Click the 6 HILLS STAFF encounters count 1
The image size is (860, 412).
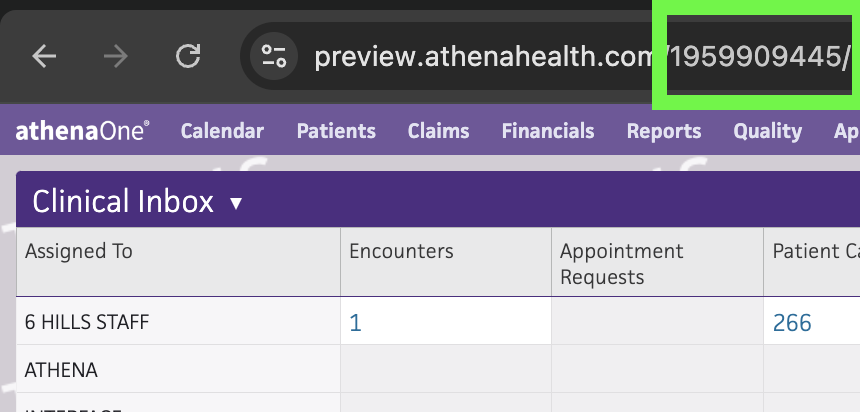pyautogui.click(x=355, y=323)
